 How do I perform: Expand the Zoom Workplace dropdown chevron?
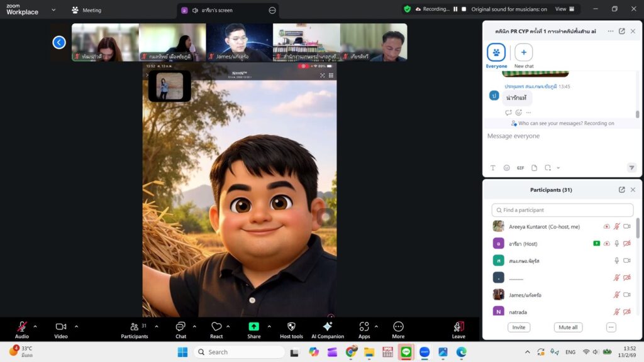[53, 10]
